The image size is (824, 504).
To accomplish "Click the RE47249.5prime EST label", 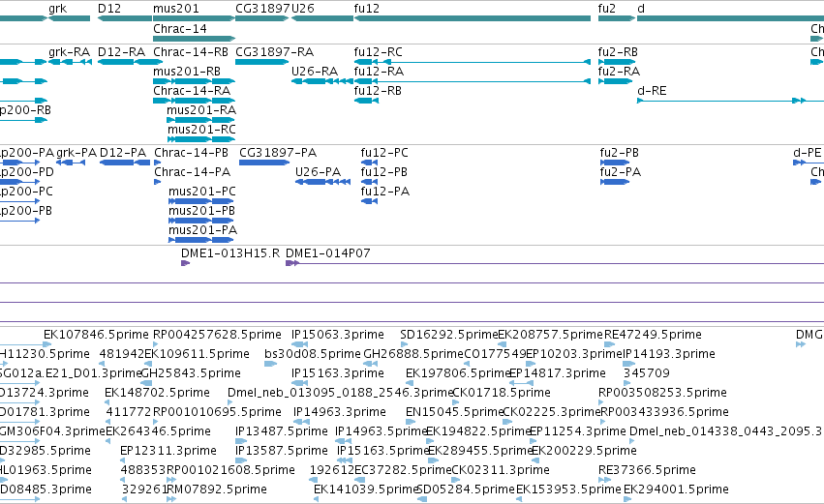I will [653, 335].
